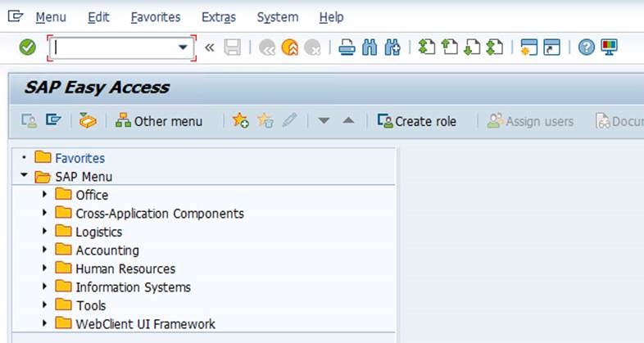The height and width of the screenshot is (343, 644).
Task: Click the User Menu icon
Action: point(29,120)
